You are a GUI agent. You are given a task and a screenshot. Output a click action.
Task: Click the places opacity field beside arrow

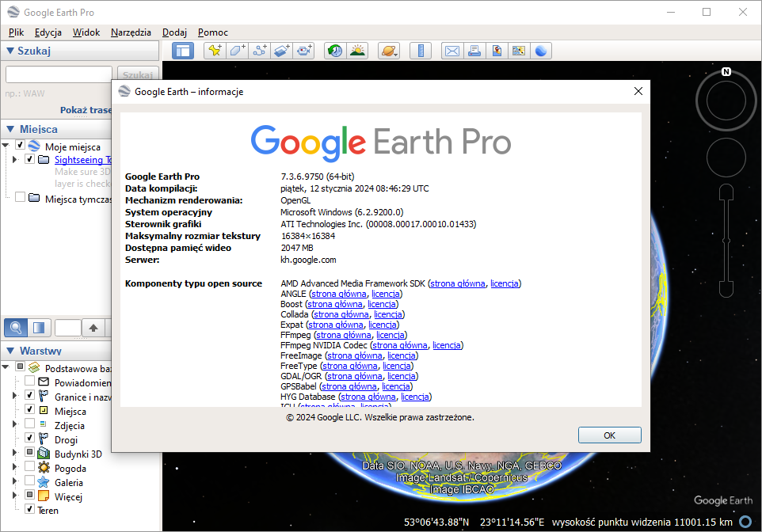(67, 328)
